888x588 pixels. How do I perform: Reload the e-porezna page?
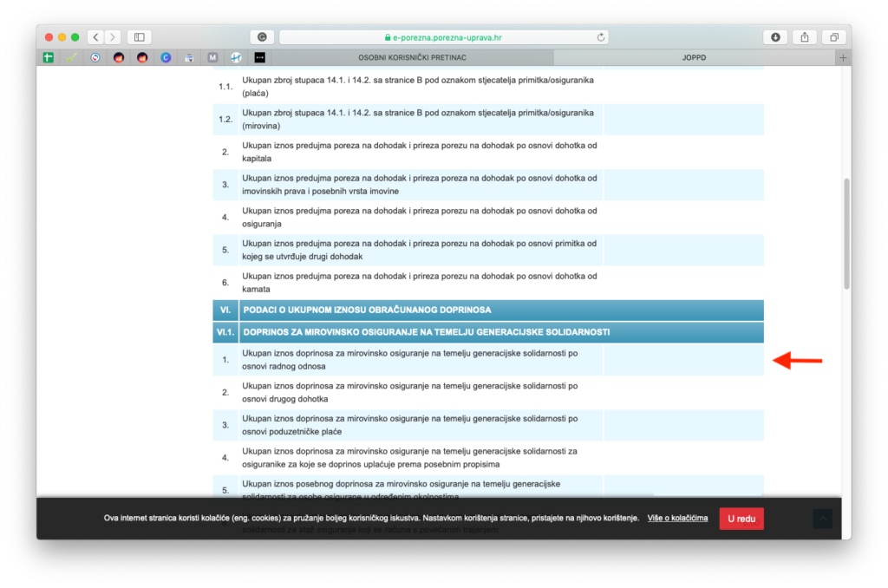601,37
